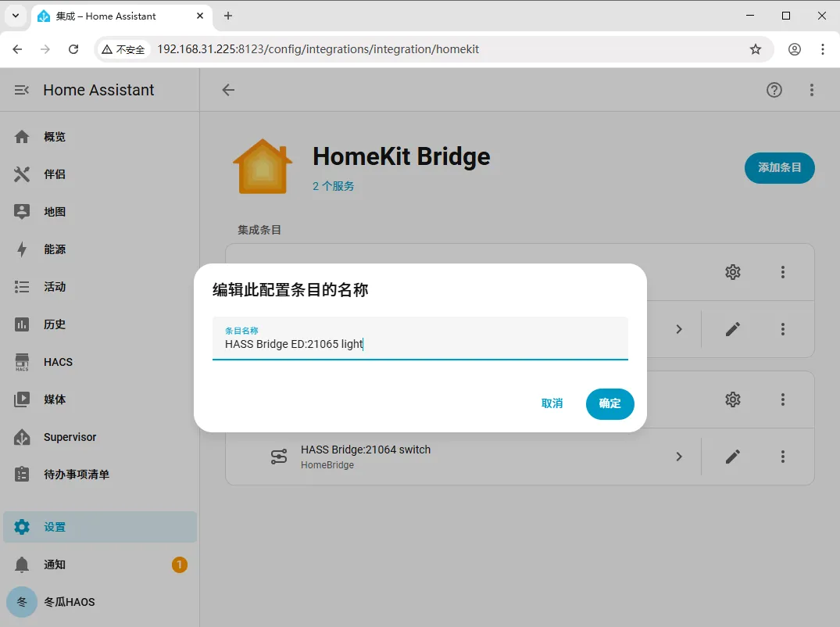Image resolution: width=840 pixels, height=627 pixels.
Task: Click the 设置 gear icon in sidebar
Action: click(x=22, y=527)
